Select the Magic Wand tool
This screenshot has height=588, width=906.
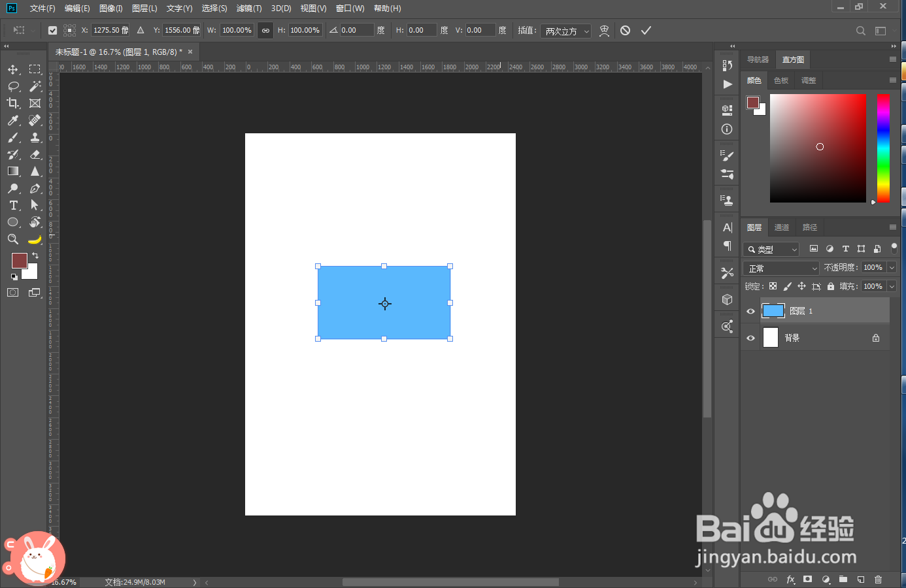tap(35, 86)
